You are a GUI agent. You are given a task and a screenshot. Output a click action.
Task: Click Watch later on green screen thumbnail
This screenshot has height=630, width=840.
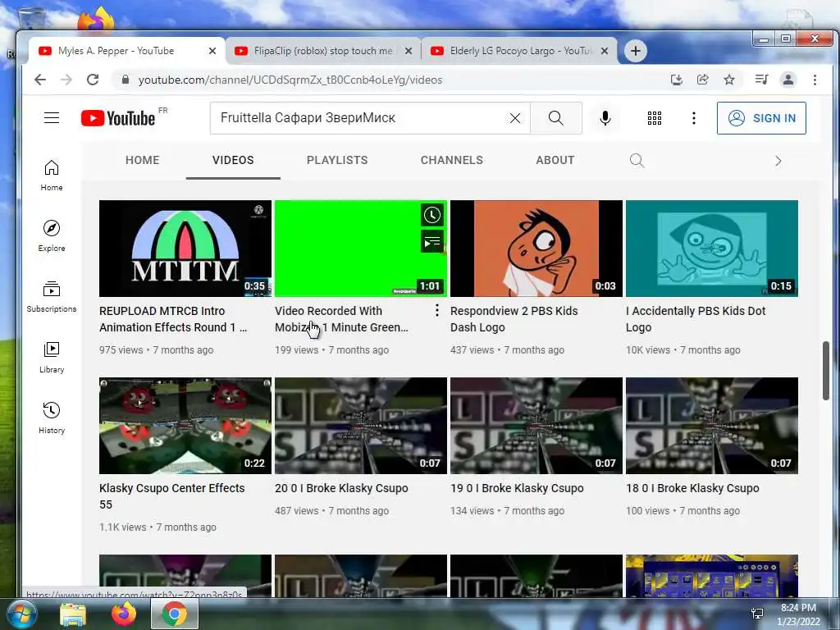click(x=431, y=216)
